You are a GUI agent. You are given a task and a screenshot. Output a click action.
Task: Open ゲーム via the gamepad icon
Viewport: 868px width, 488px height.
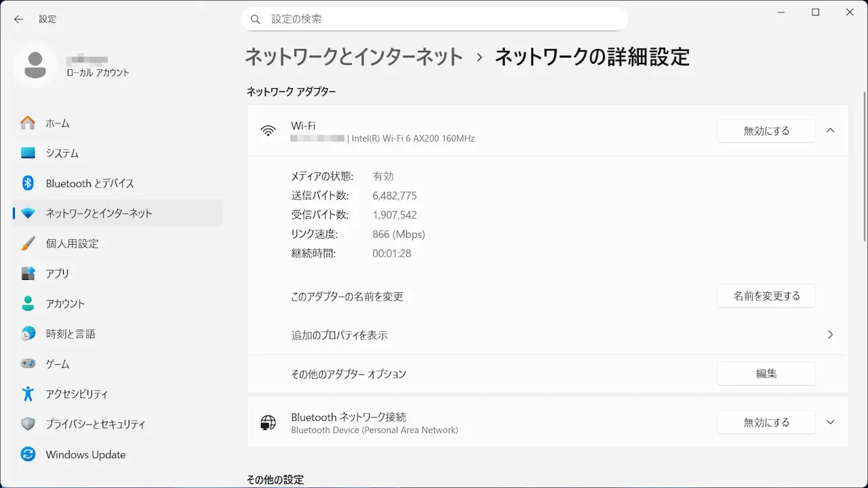pos(28,364)
